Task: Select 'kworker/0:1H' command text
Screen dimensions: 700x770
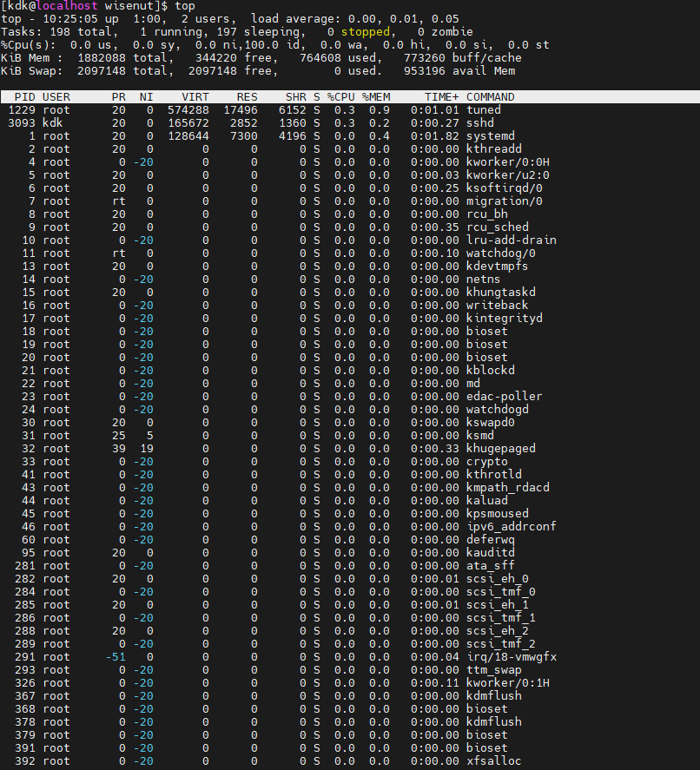Action: pos(508,682)
